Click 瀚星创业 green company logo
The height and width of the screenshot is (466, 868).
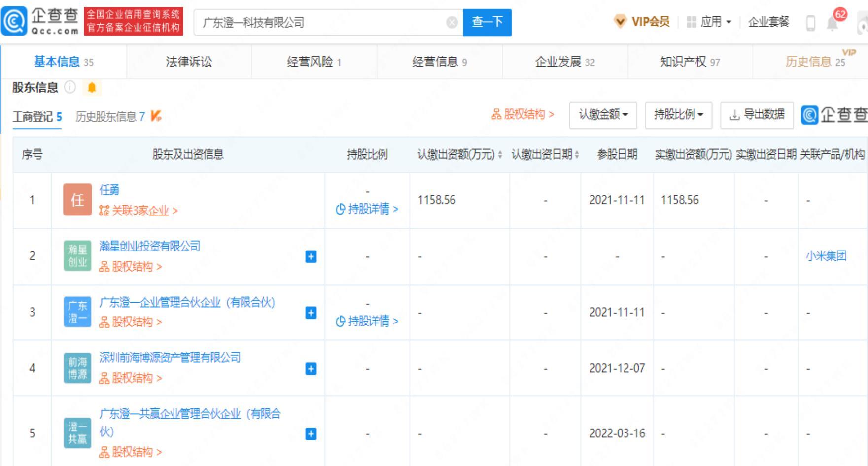pyautogui.click(x=77, y=256)
